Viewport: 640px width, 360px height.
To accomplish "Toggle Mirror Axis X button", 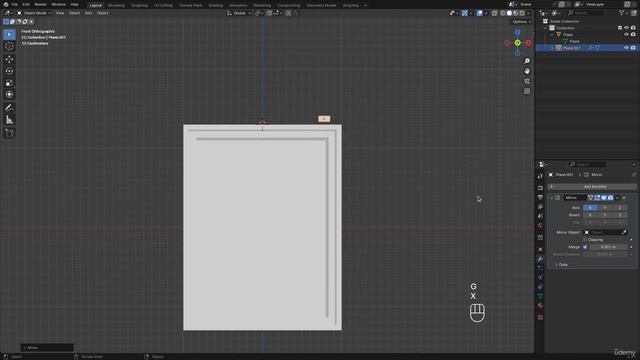I will click(x=590, y=208).
